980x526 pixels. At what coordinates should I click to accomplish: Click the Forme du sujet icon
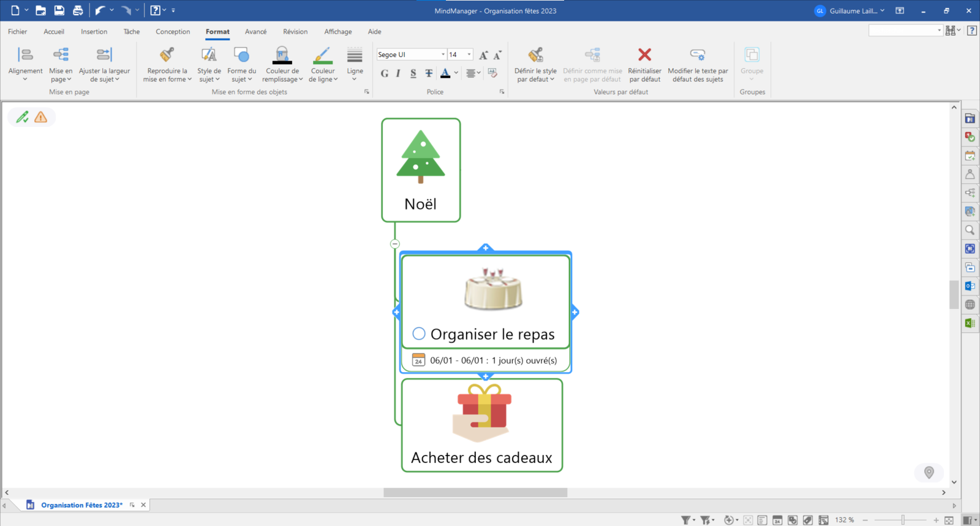tap(241, 55)
